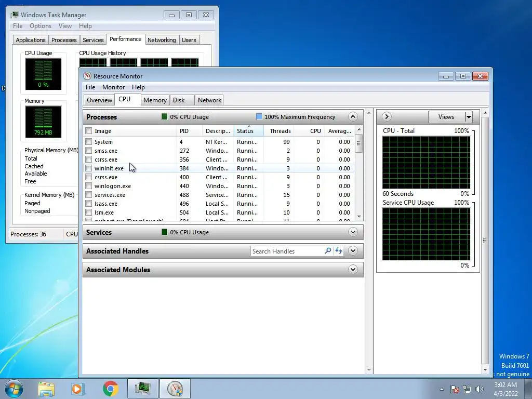Collapse the graph pane with arrow button
Viewport: 532px width, 399px height.
click(x=387, y=117)
